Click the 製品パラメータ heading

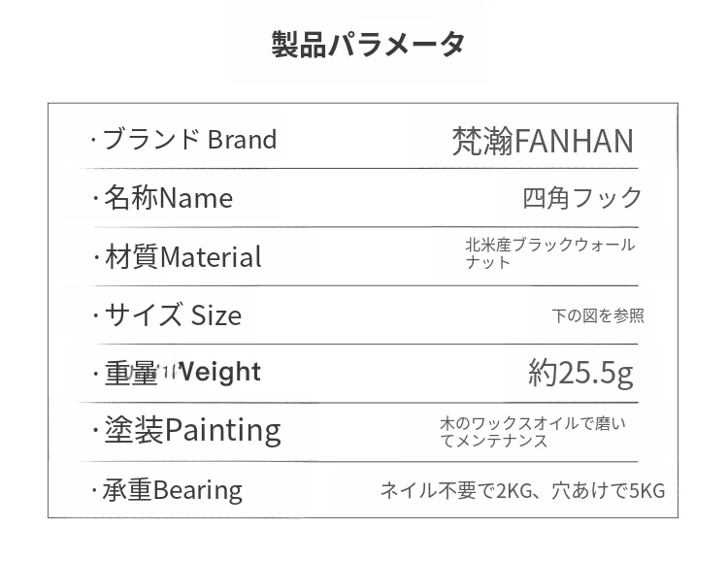(x=368, y=46)
